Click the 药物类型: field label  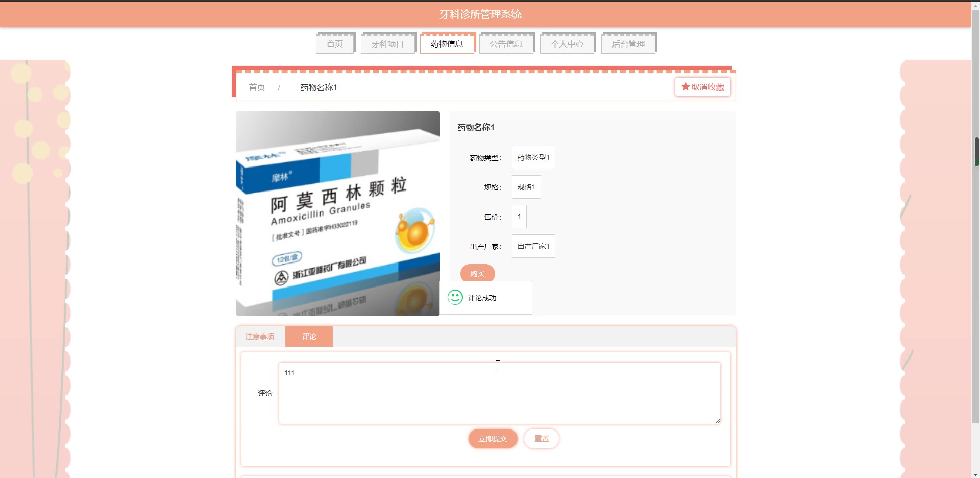point(485,158)
